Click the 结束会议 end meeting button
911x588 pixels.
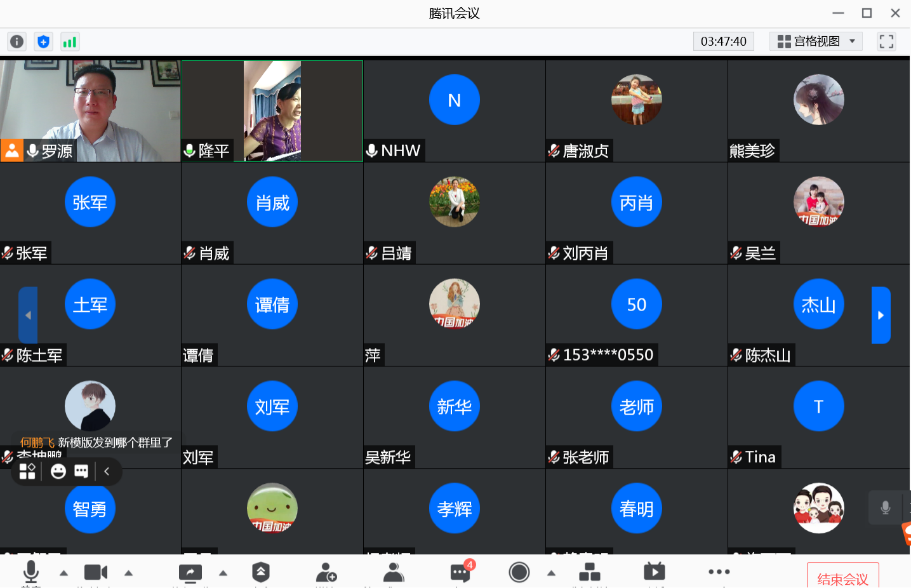point(842,578)
